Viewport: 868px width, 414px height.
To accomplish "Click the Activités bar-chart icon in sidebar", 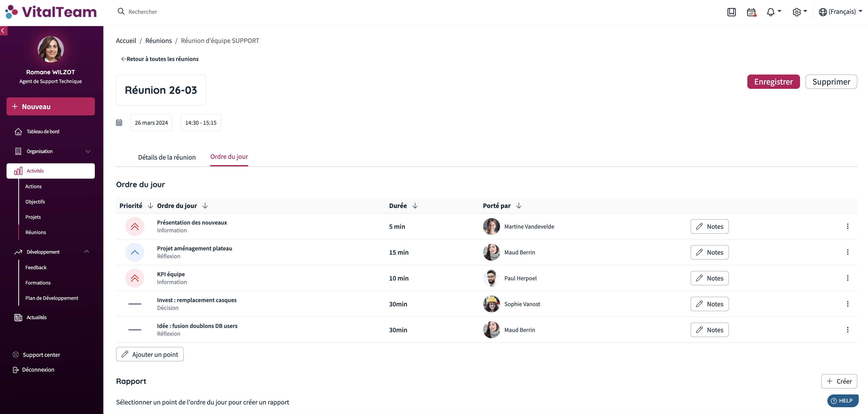I will pos(19,171).
